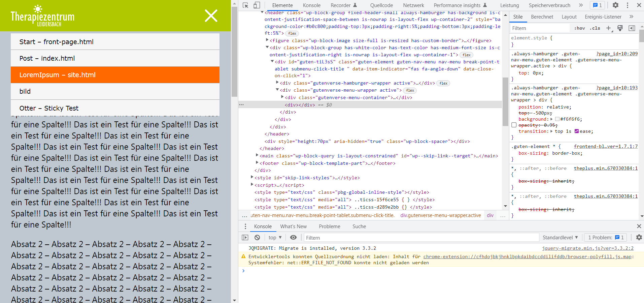Open DevTools settings gear in top toolbar
Viewport: 644px width, 303px height.
tap(615, 5)
